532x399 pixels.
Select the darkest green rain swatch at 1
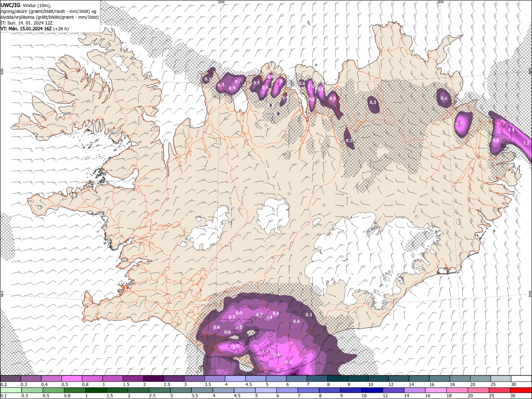[96, 390]
